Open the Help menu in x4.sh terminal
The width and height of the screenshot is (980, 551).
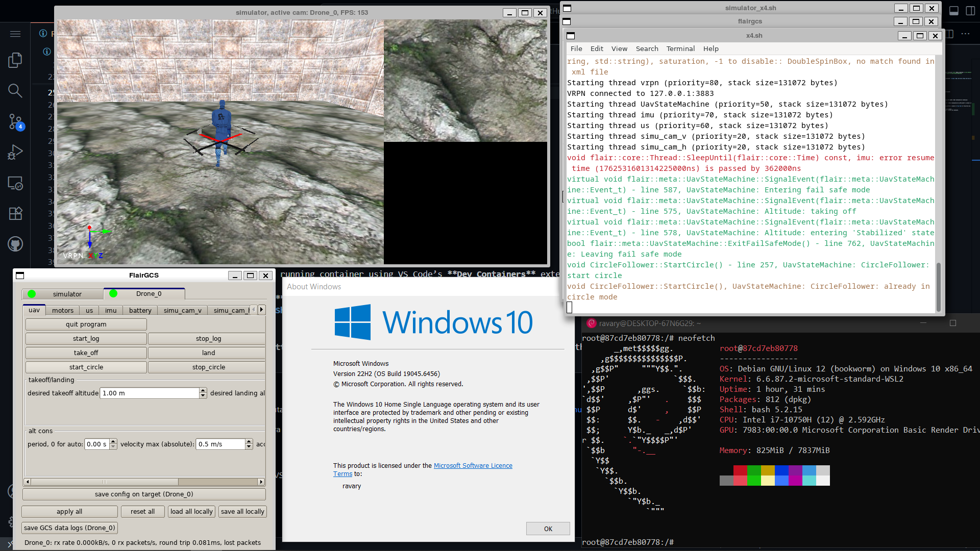click(710, 49)
